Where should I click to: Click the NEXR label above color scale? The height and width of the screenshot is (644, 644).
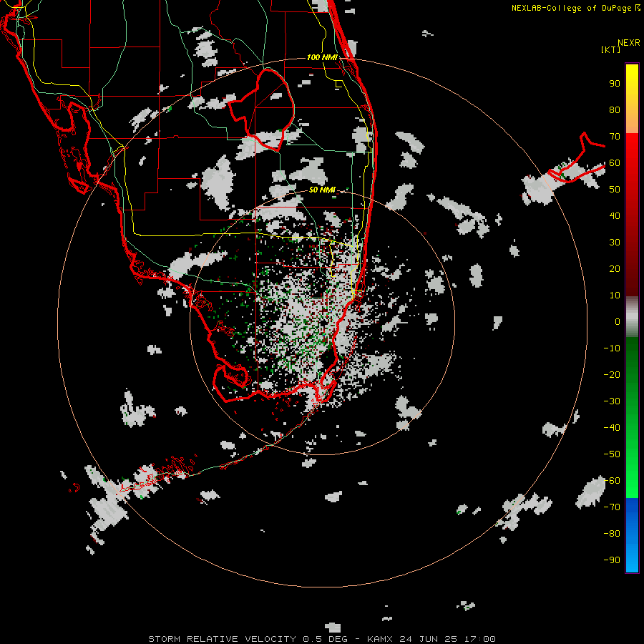click(628, 43)
